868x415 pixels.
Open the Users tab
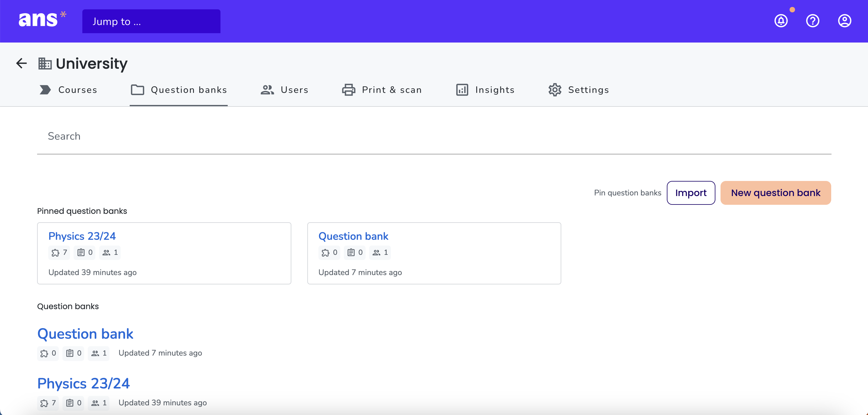(x=284, y=90)
